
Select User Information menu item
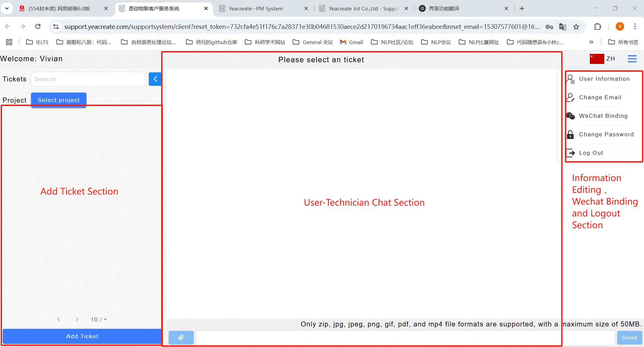[604, 79]
